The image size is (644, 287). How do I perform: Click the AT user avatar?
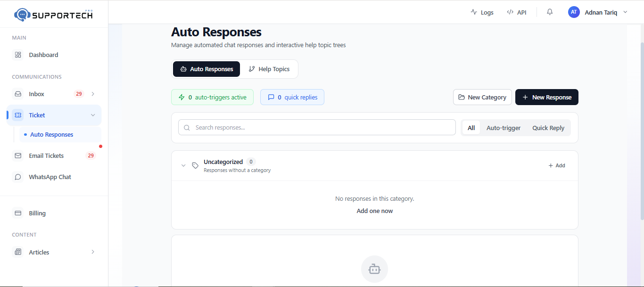[x=574, y=12]
